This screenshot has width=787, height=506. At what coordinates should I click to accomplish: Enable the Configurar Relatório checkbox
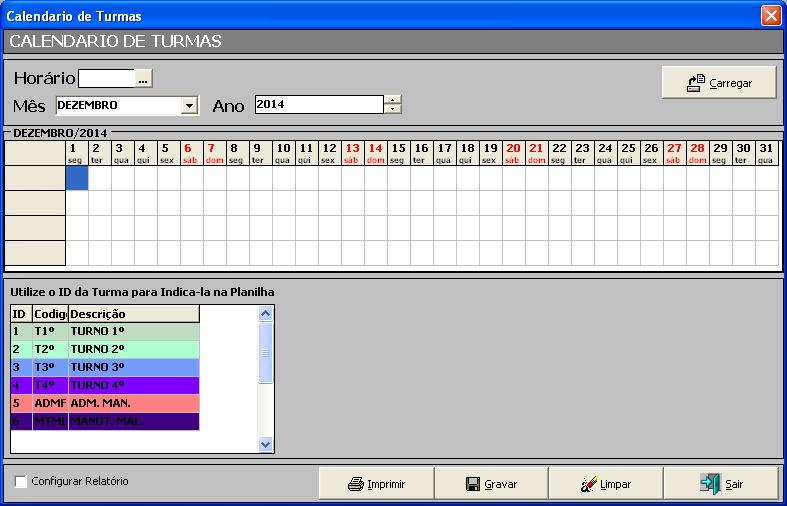click(21, 482)
